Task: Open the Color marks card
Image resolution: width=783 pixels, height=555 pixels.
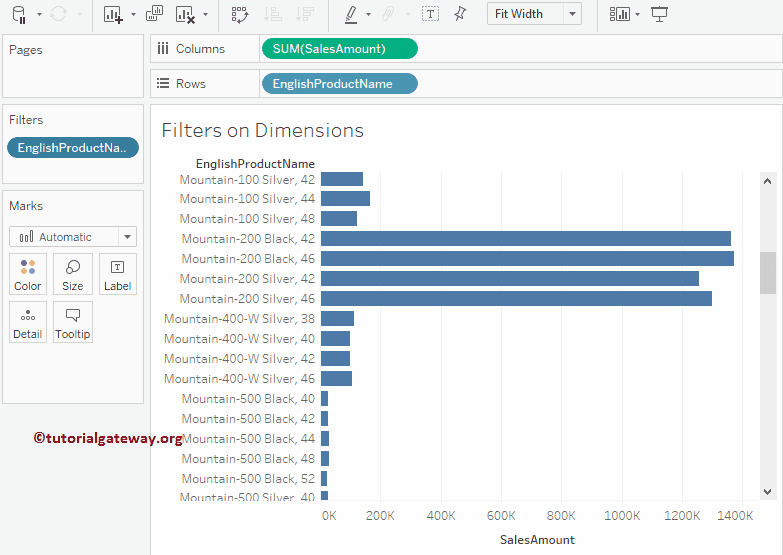Action: pyautogui.click(x=28, y=273)
